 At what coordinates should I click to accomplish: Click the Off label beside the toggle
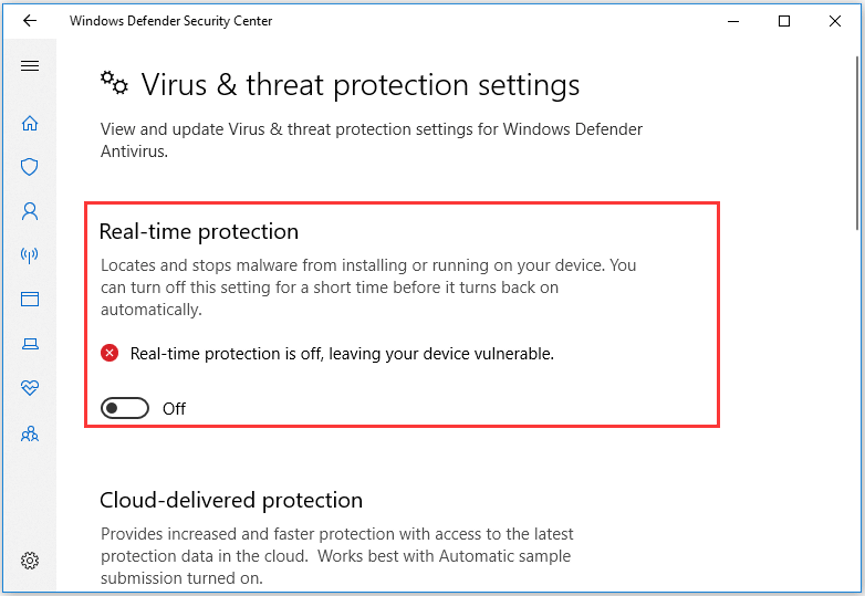[x=174, y=409]
